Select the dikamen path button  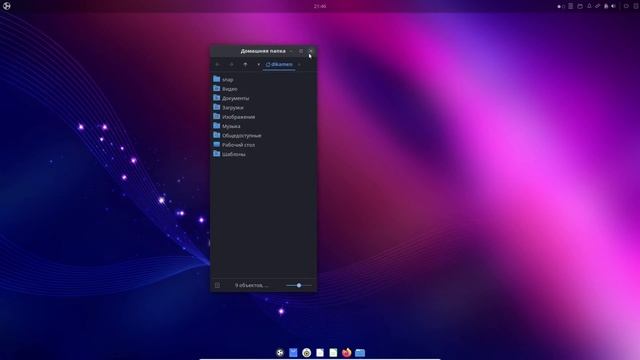[x=279, y=64]
